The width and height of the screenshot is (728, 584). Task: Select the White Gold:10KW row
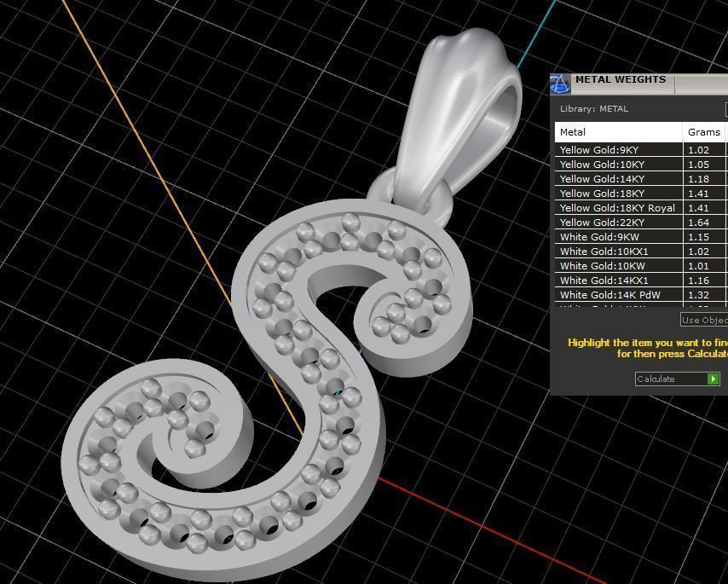click(x=641, y=265)
